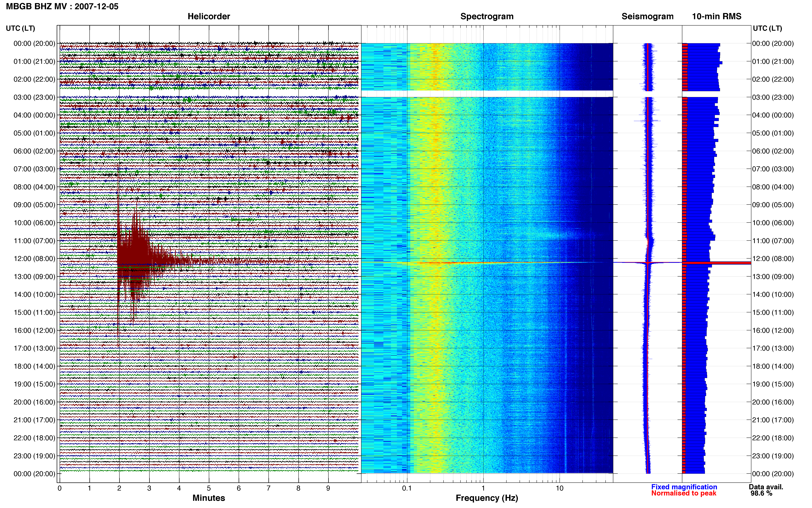812x508 pixels.
Task: Click the right '17:00 (13:00)' time label
Action: click(773, 348)
